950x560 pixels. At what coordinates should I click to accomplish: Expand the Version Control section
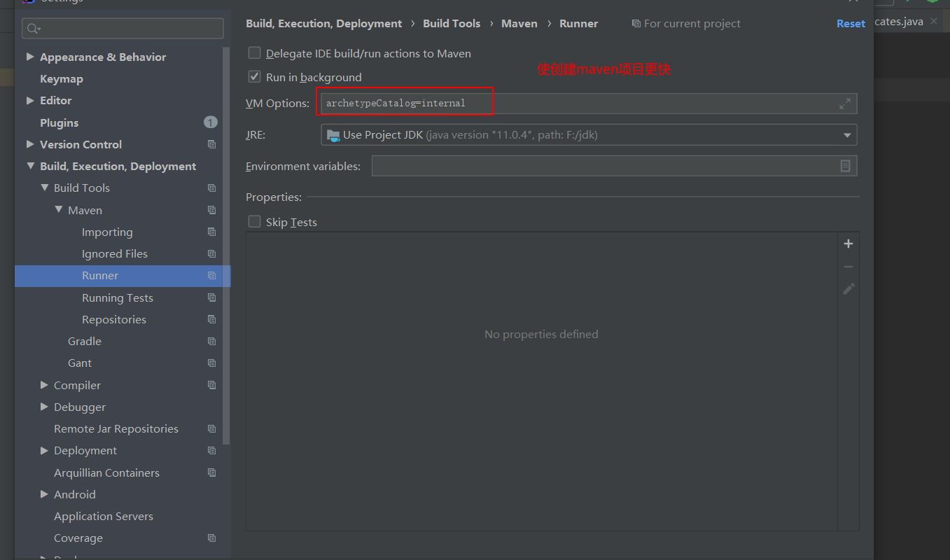point(30,144)
